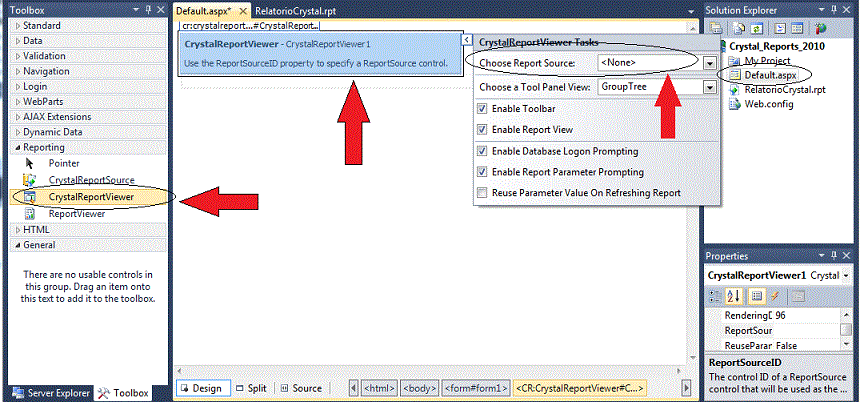This screenshot has height=402, width=860.
Task: Click Properties list icon in Properties panel
Action: pos(757,296)
